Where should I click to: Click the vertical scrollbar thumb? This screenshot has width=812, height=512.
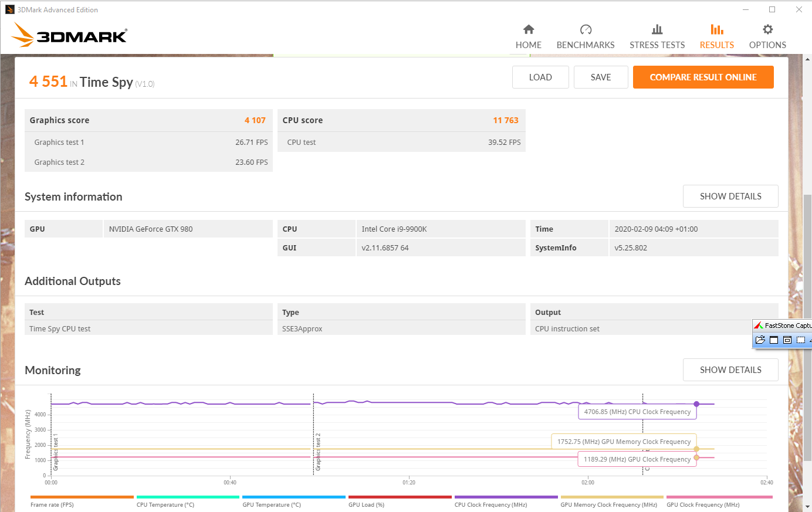click(807, 327)
